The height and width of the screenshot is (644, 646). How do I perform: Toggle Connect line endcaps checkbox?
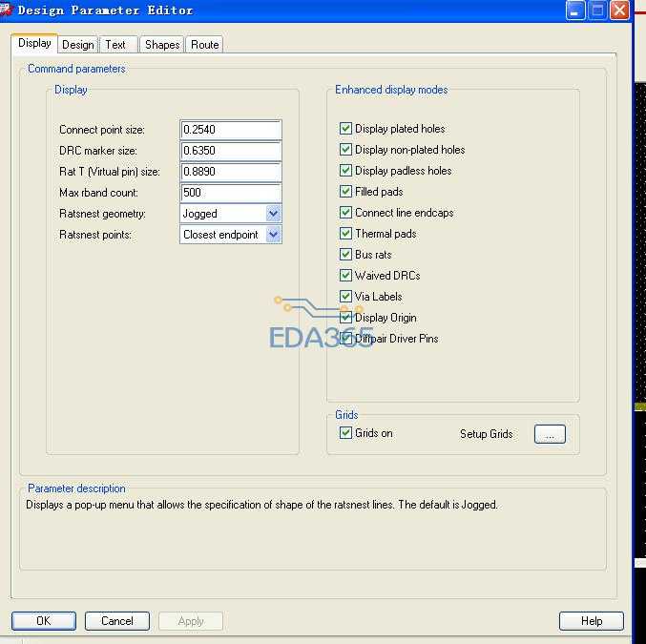coord(345,213)
